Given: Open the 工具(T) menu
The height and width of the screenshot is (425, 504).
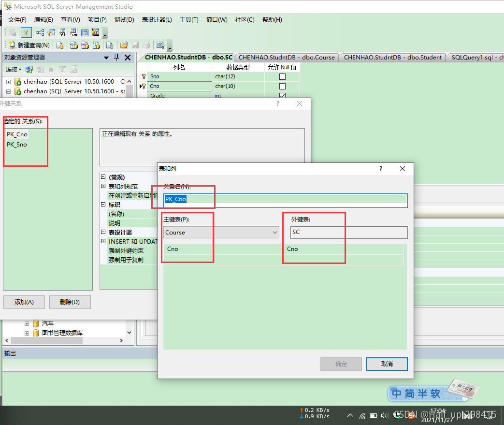Looking at the screenshot, I should click(x=189, y=20).
